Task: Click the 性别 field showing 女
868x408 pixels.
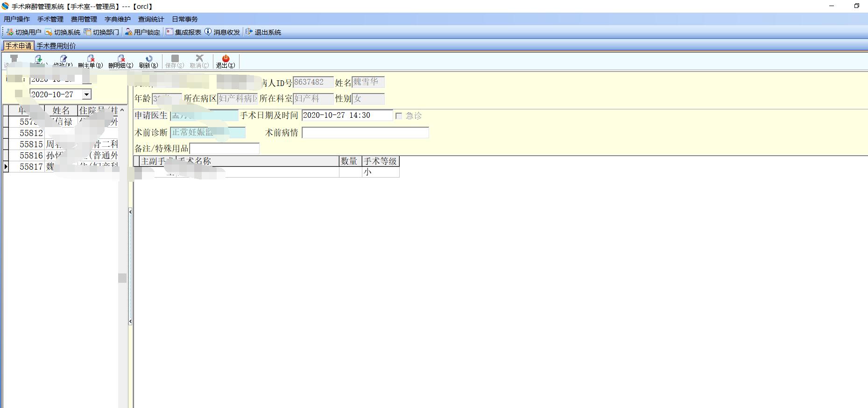Action: (x=368, y=99)
